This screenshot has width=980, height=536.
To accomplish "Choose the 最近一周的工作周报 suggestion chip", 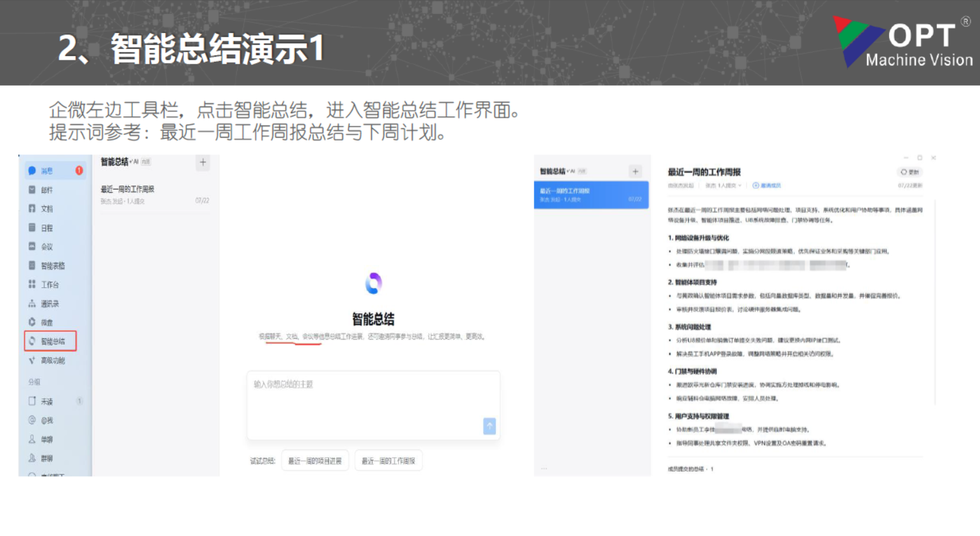I will [x=388, y=461].
